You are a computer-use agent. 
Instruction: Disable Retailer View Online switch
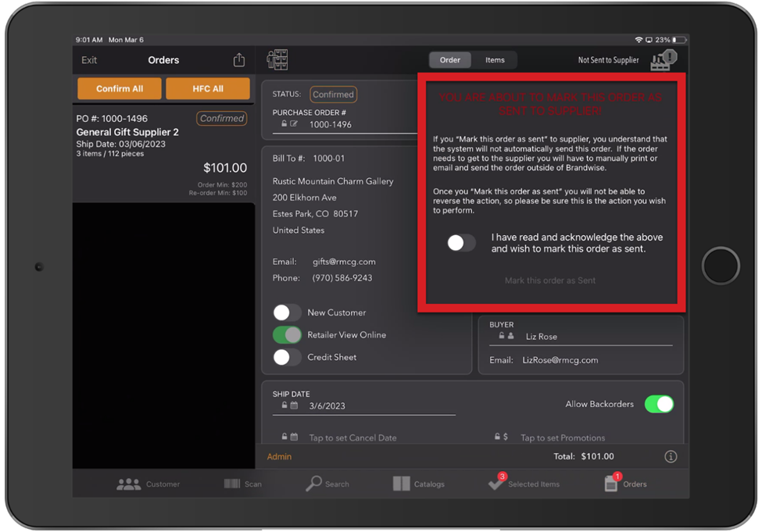(287, 335)
